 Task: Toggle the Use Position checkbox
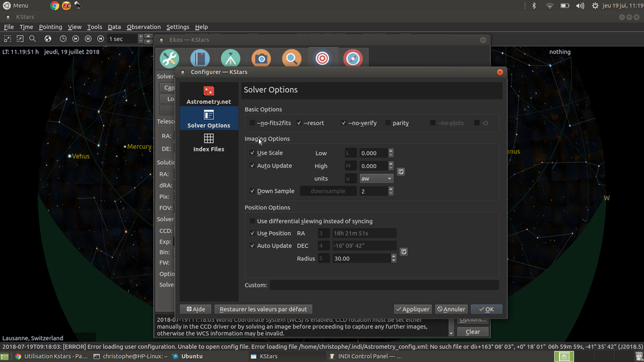point(252,233)
